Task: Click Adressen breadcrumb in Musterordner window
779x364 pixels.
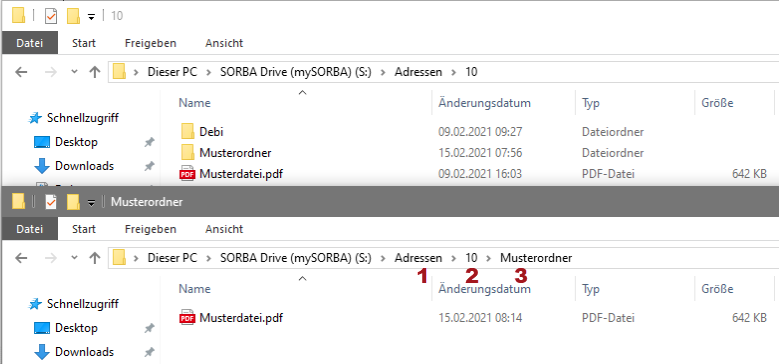Action: [418, 258]
